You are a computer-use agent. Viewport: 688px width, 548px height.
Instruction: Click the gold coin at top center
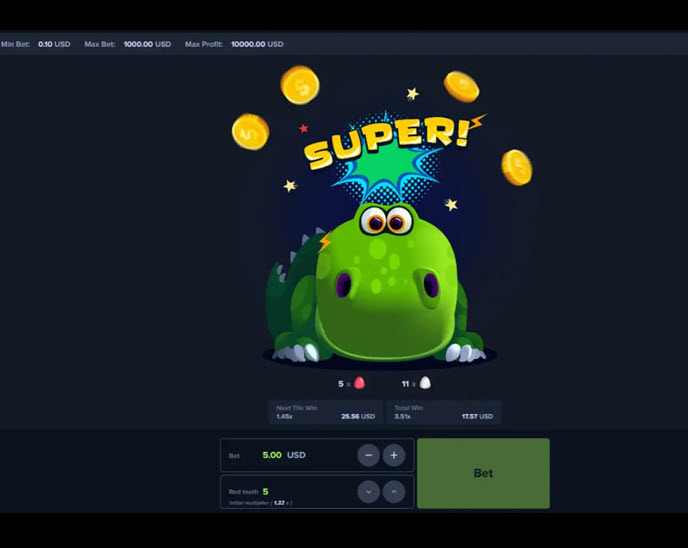pyautogui.click(x=299, y=85)
